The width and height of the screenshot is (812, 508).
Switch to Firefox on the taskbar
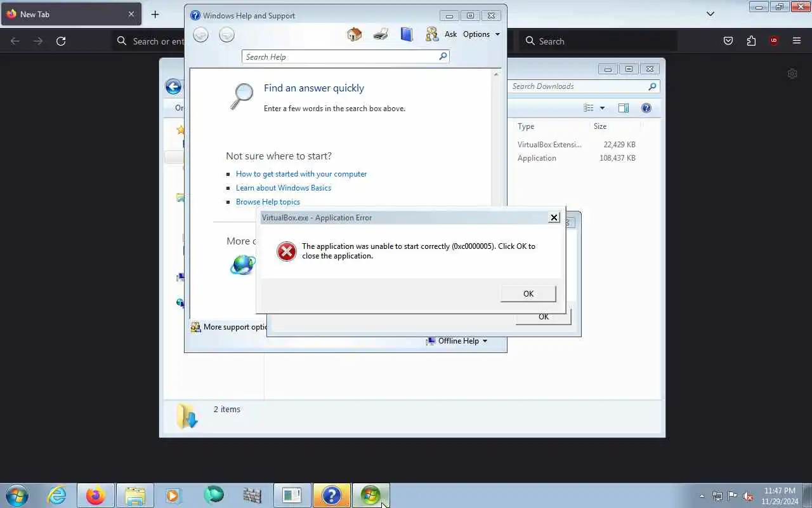(96, 495)
